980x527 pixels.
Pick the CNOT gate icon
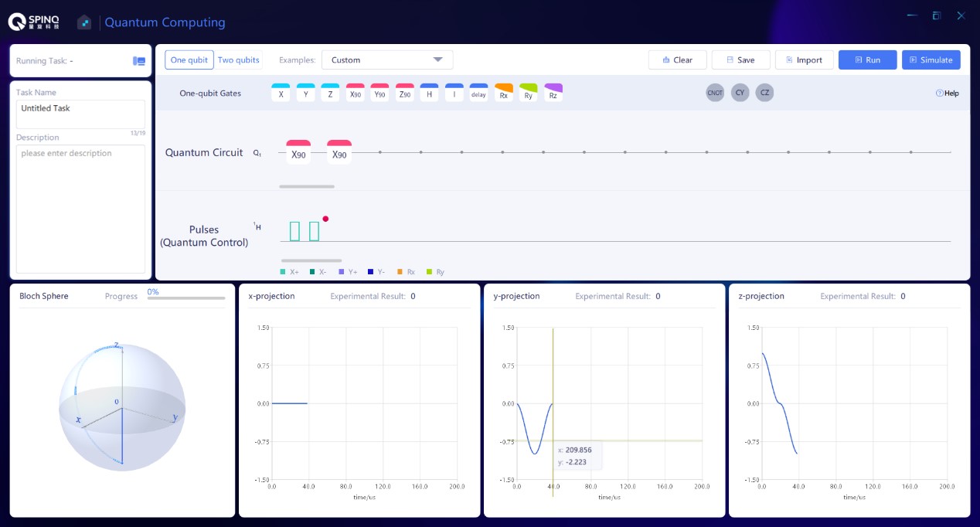coord(715,93)
